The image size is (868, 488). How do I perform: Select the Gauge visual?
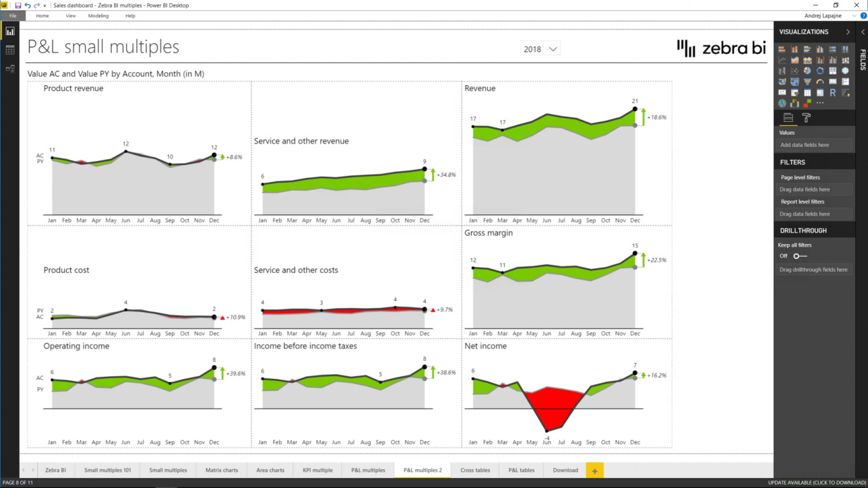[x=820, y=82]
